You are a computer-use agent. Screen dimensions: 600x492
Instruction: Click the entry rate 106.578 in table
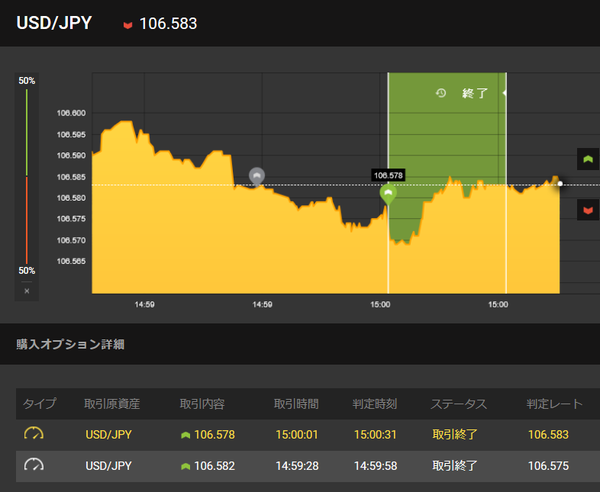pyautogui.click(x=215, y=435)
